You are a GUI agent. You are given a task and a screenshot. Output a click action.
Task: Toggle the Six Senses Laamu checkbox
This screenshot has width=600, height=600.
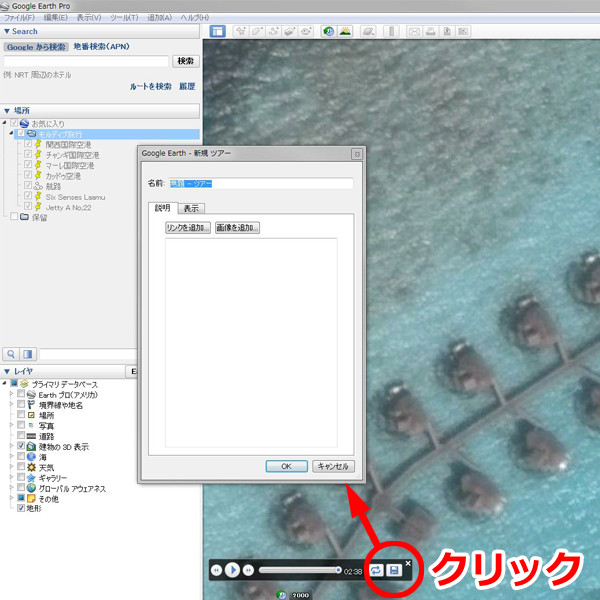pyautogui.click(x=28, y=196)
